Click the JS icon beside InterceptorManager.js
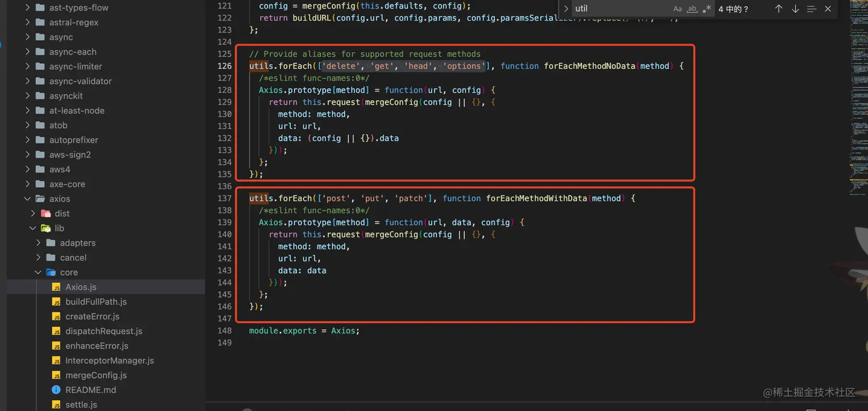This screenshot has width=868, height=411. pos(56,360)
